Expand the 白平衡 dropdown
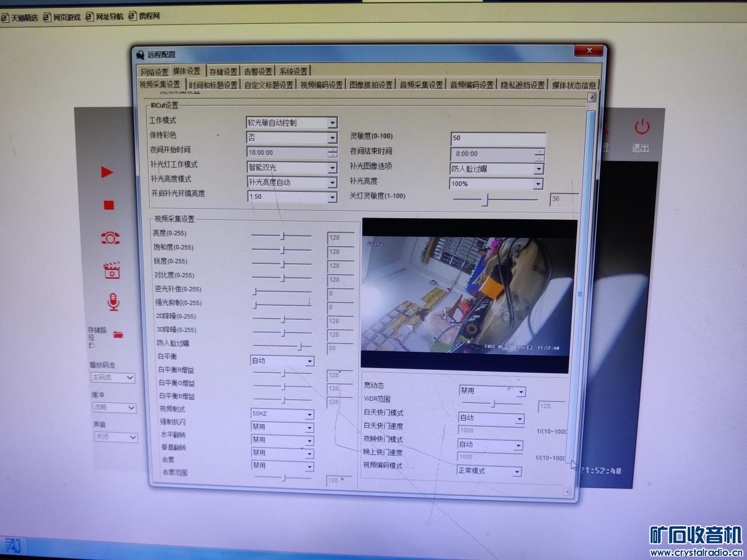This screenshot has height=560, width=747. [310, 362]
